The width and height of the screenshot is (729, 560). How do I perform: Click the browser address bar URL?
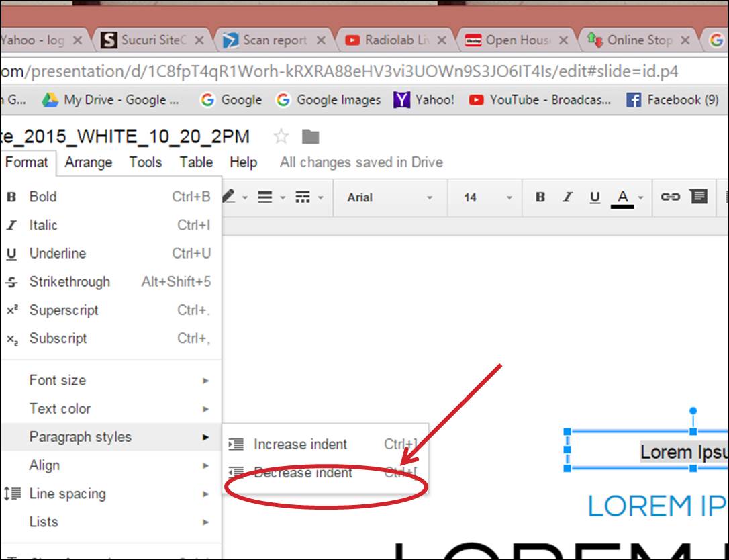coord(340,71)
